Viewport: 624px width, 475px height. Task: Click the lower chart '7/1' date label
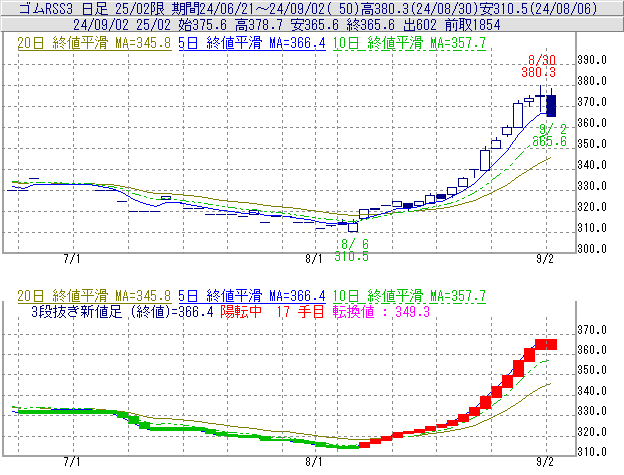point(72,462)
